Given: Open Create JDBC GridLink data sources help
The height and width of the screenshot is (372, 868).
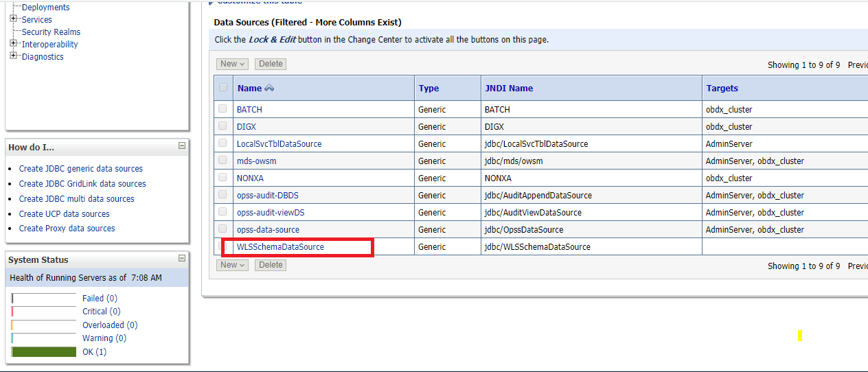Looking at the screenshot, I should pyautogui.click(x=82, y=184).
